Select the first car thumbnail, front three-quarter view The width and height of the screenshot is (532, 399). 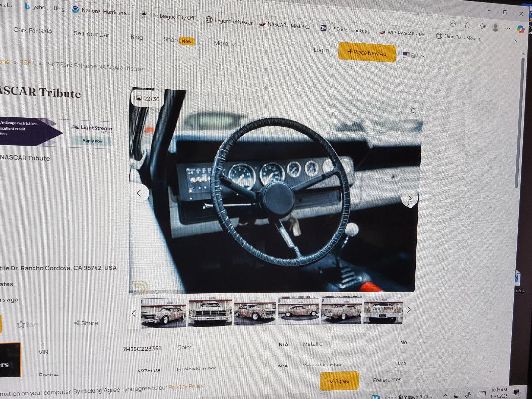pos(164,313)
